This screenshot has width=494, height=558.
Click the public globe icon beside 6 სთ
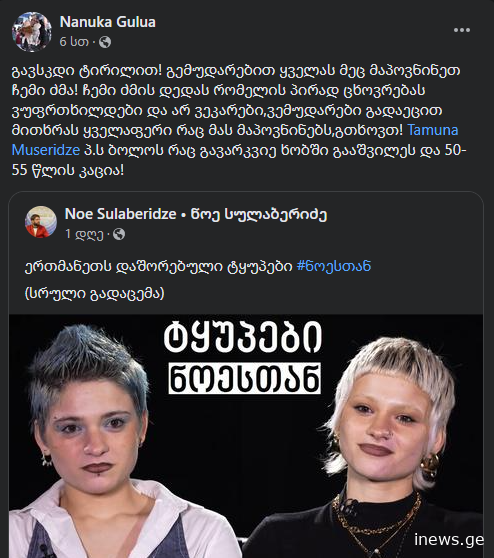105,42
